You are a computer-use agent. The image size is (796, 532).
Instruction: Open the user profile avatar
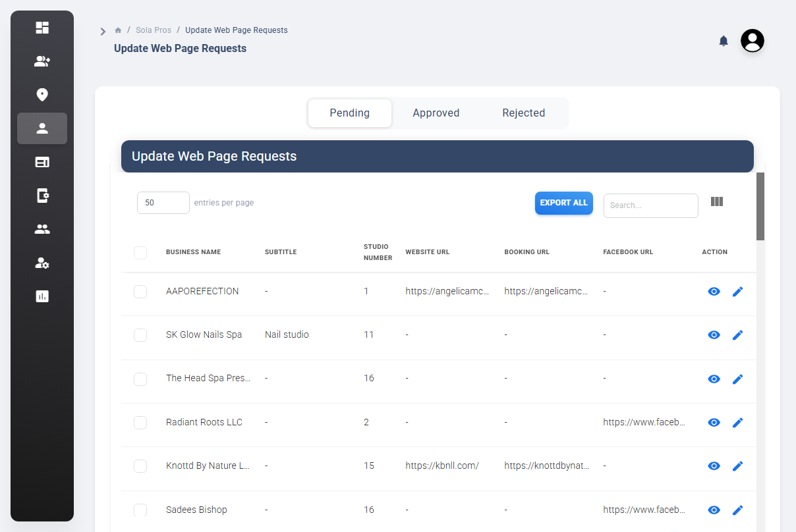point(753,41)
